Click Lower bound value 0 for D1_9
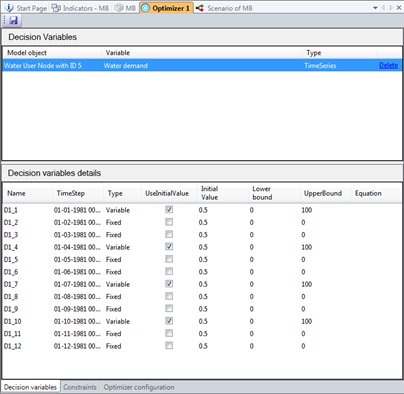The height and width of the screenshot is (394, 404). 252,309
